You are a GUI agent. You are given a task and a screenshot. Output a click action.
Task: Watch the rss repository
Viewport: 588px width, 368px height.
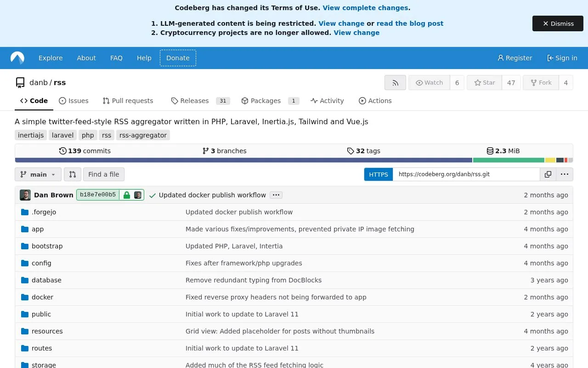click(429, 83)
